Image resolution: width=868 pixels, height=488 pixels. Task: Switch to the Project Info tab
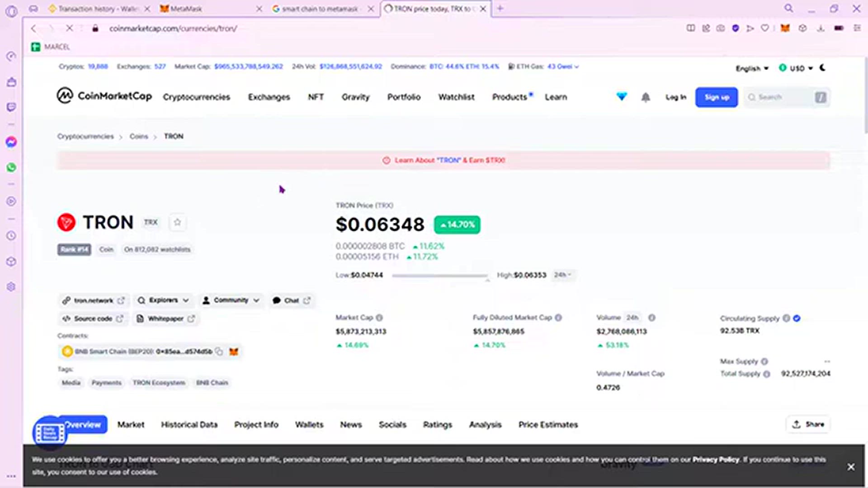(256, 424)
